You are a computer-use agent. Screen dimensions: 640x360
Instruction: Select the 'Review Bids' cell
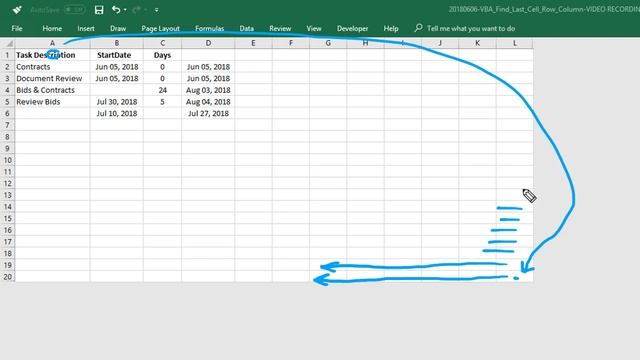pos(52,102)
